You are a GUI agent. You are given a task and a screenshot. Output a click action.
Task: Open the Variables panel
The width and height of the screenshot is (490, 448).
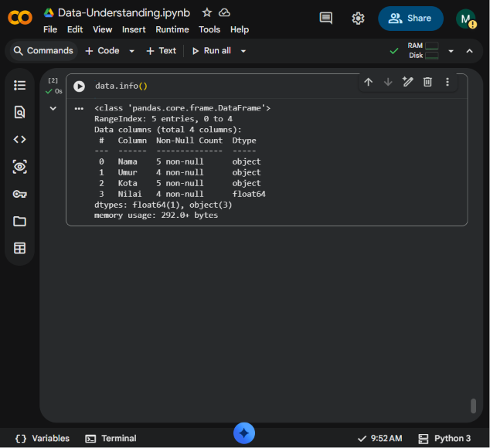point(43,438)
